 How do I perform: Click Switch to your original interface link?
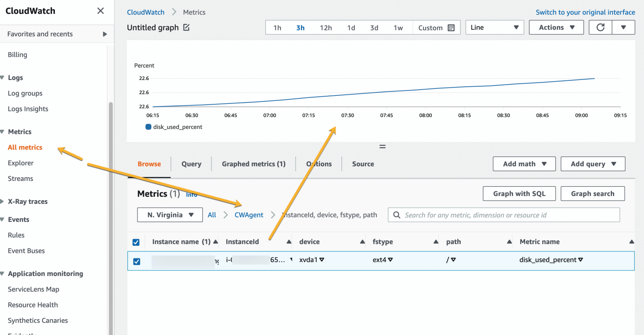[585, 13]
